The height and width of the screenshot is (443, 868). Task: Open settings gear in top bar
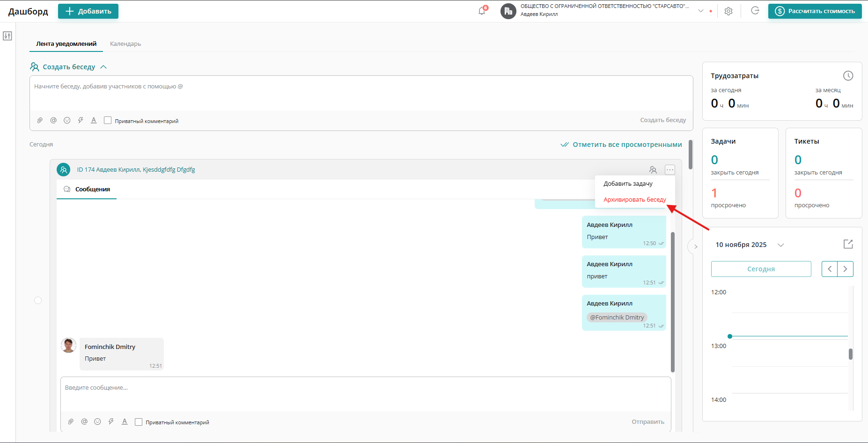(x=728, y=11)
